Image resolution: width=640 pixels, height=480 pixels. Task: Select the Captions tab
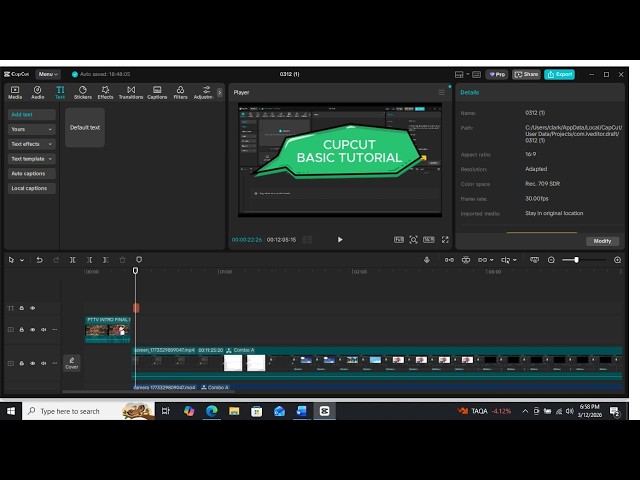[157, 93]
